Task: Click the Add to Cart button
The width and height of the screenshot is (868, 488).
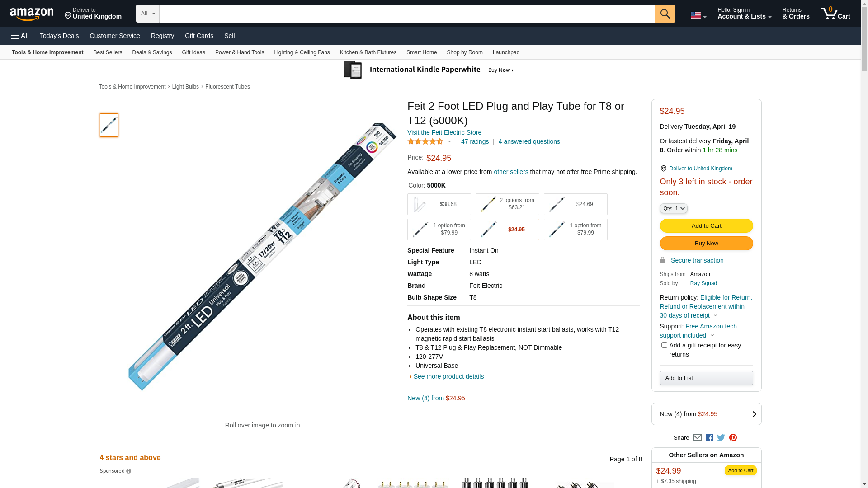Action: [x=706, y=225]
